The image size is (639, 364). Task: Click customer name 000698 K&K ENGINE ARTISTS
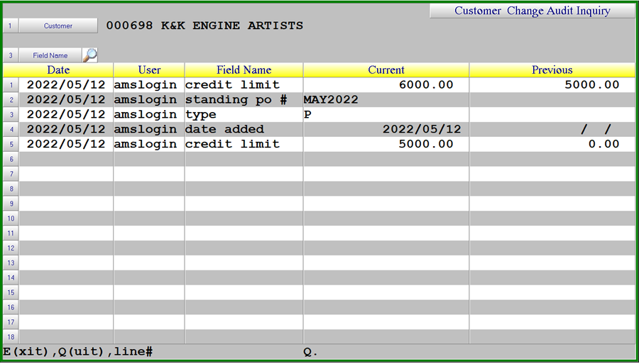click(204, 26)
